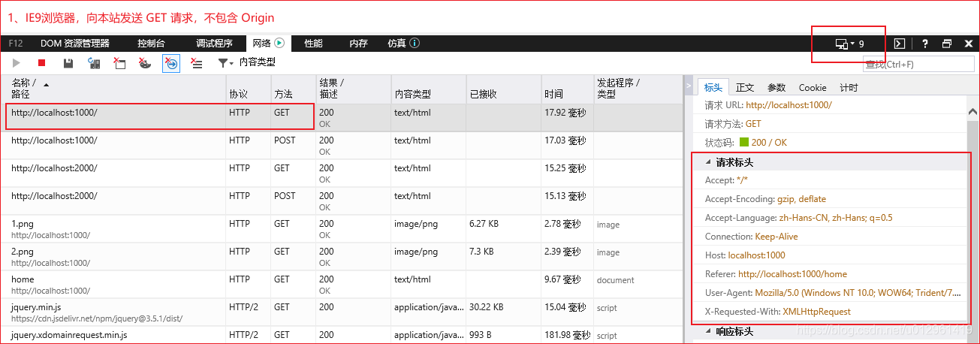Sort by 协议 column header

coord(249,89)
